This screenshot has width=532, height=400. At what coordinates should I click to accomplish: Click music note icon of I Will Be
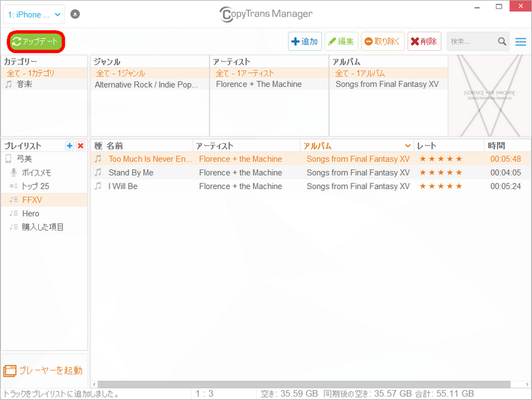coord(98,186)
